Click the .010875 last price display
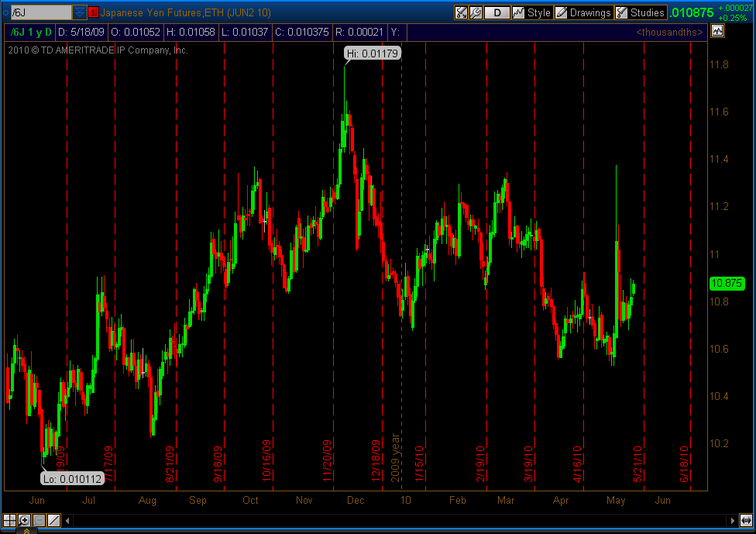Image resolution: width=756 pixels, height=534 pixels. [692, 12]
